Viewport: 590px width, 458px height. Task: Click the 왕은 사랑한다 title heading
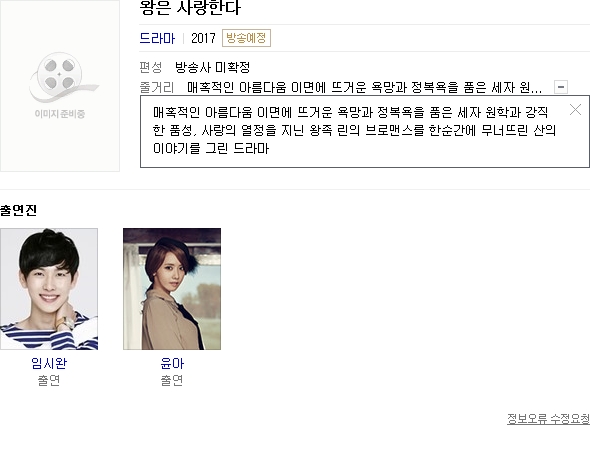click(190, 8)
